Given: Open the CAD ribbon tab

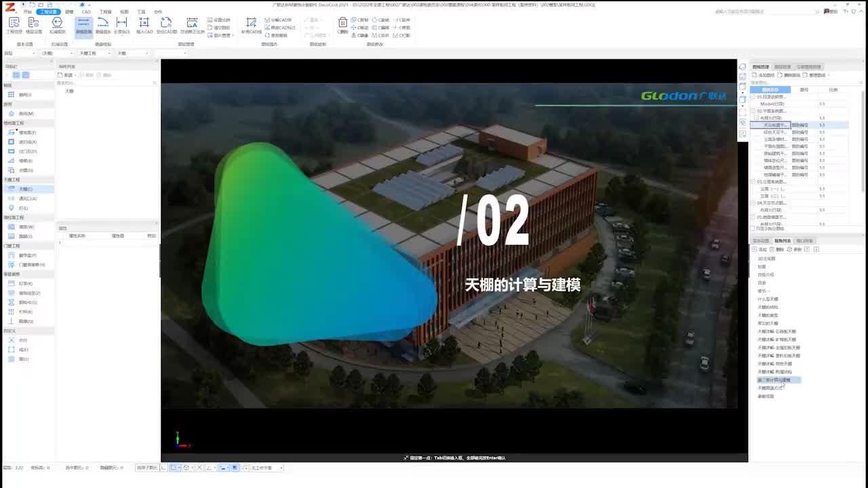Looking at the screenshot, I should coord(86,12).
